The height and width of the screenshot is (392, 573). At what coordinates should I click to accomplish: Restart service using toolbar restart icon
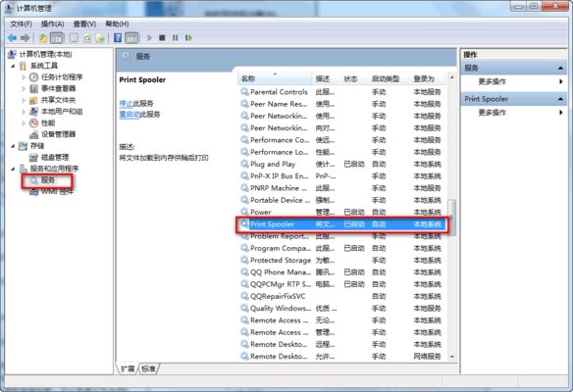[188, 37]
